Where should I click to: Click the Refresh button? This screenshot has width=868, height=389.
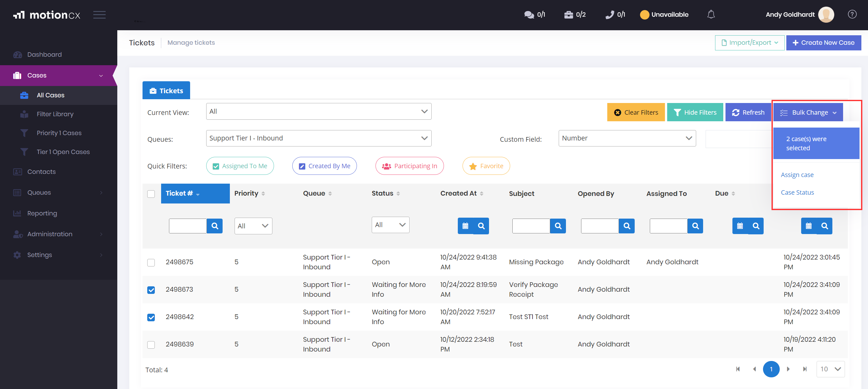(x=748, y=112)
